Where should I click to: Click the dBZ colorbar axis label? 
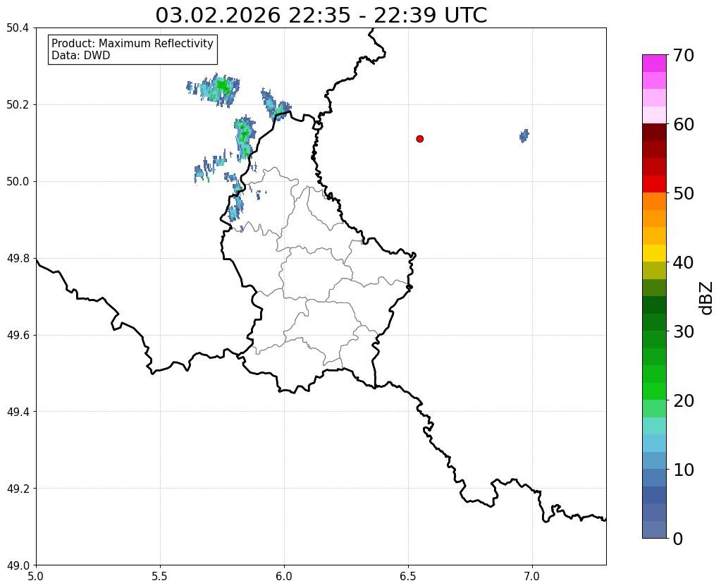pyautogui.click(x=707, y=298)
